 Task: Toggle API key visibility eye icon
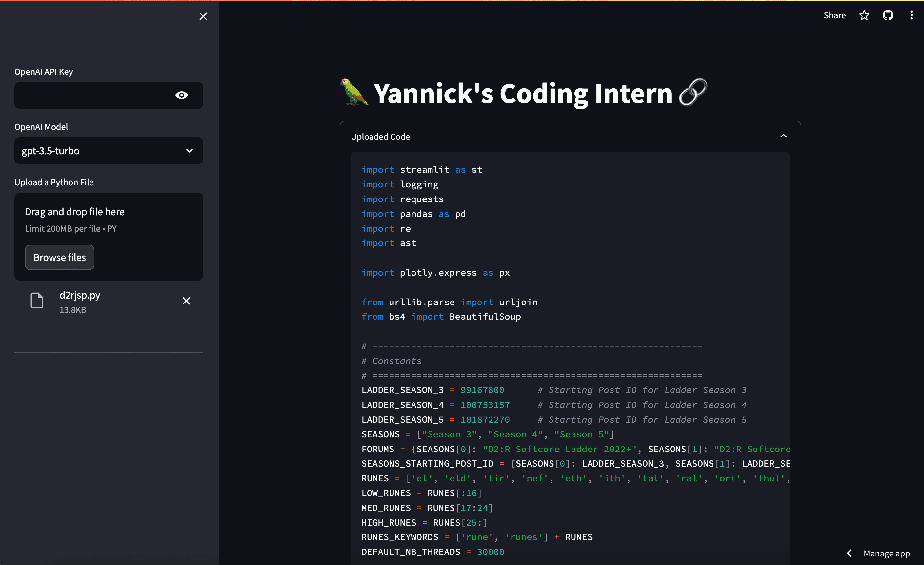tap(182, 95)
